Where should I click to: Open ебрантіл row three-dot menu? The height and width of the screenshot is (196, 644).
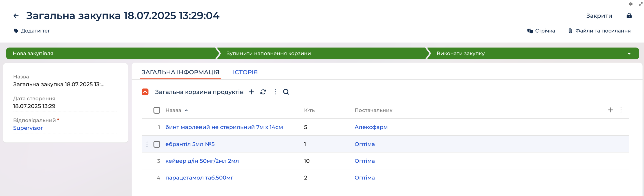pyautogui.click(x=147, y=144)
